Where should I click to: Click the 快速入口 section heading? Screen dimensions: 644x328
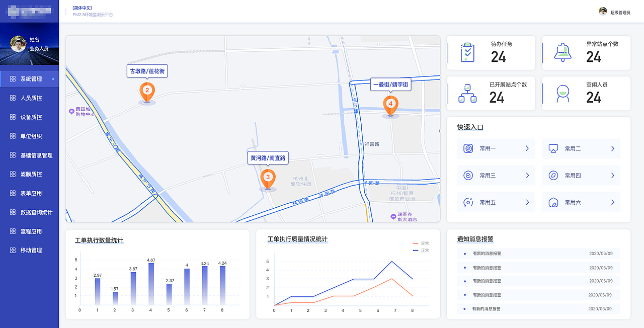pos(470,127)
